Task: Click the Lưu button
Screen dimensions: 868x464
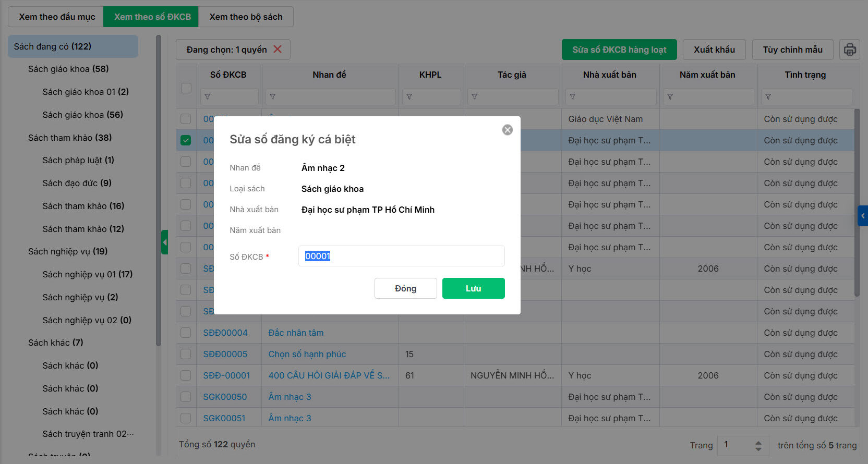Action: tap(473, 288)
